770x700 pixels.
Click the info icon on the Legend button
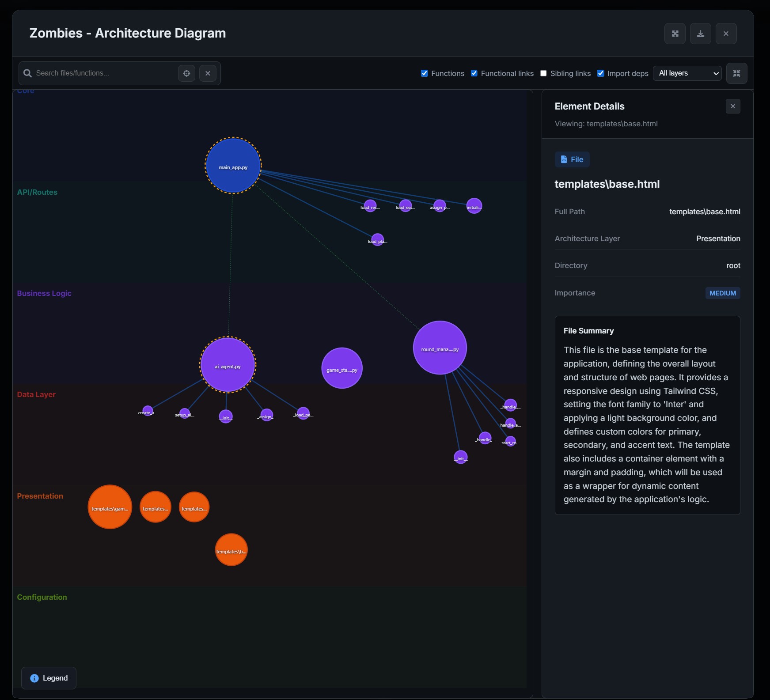coord(34,678)
